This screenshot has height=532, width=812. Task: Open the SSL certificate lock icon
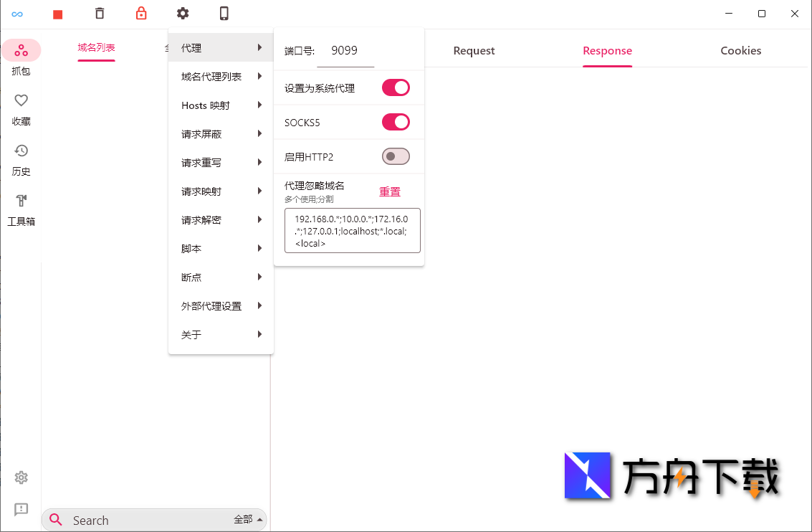140,14
